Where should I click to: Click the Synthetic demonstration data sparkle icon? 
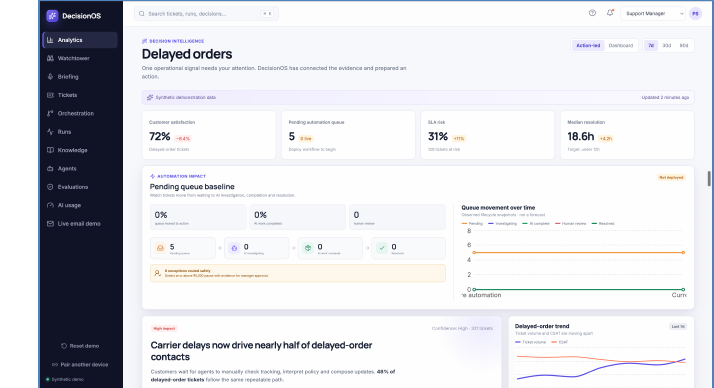(x=150, y=97)
